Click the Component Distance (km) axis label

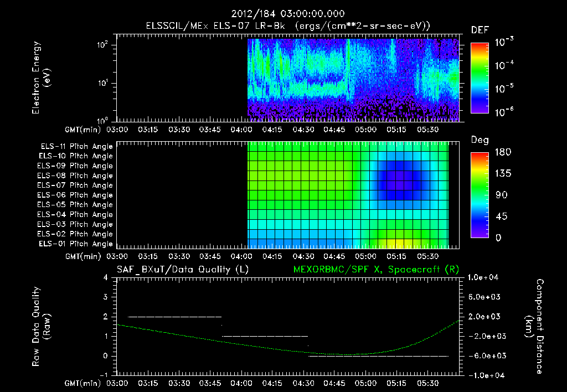point(534,327)
